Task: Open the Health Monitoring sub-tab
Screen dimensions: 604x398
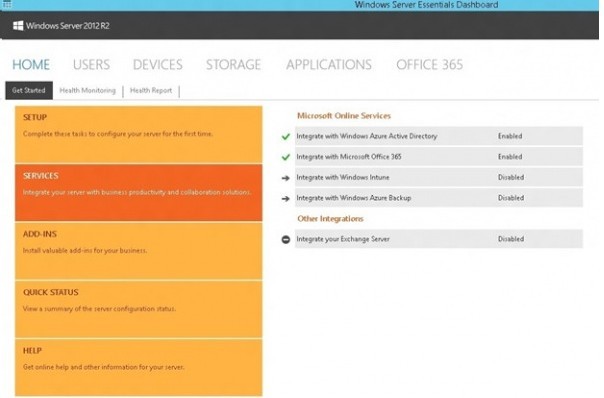Action: (x=87, y=91)
